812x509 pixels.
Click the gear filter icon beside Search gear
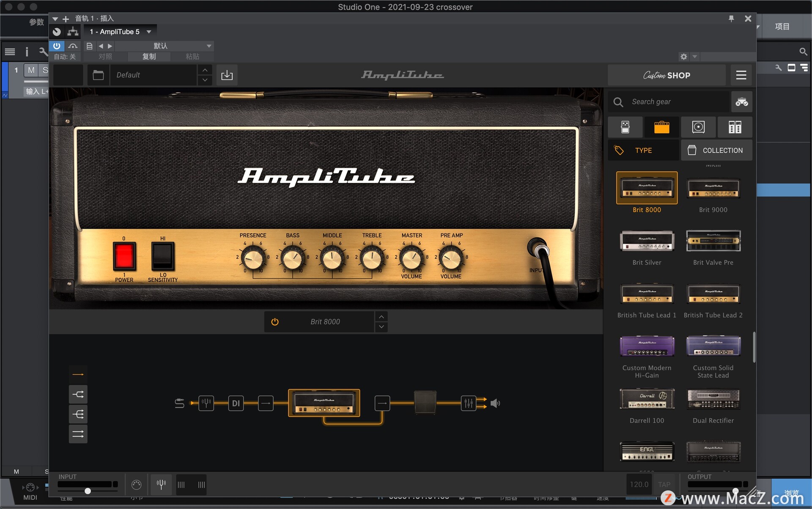click(x=742, y=102)
